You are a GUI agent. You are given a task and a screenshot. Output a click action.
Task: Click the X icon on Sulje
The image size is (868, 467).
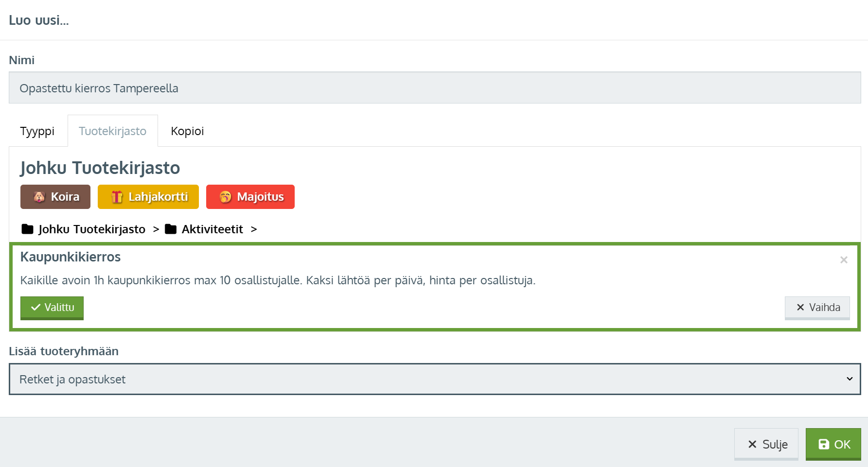(x=752, y=444)
